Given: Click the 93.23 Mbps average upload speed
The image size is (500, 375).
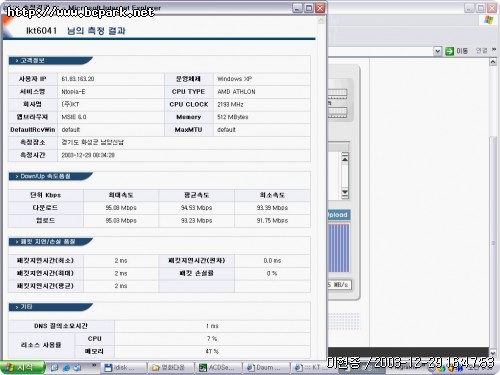Looking at the screenshot, I should click(x=197, y=220).
